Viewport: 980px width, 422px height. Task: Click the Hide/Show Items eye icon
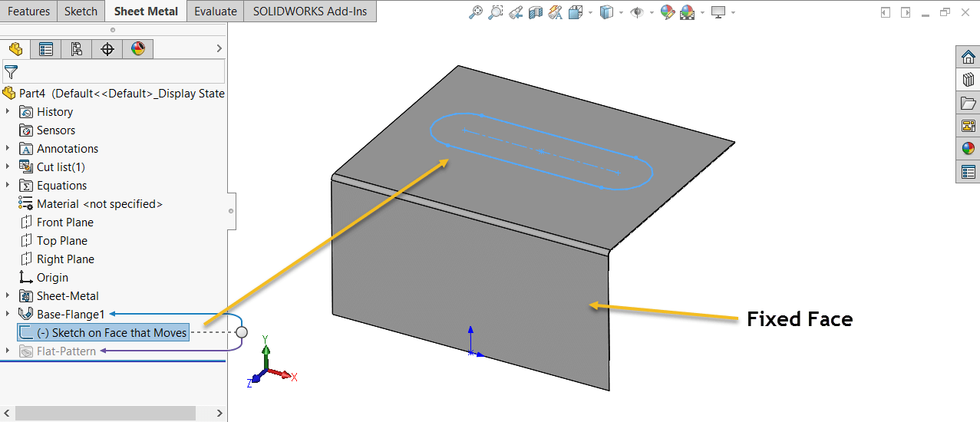(x=636, y=12)
